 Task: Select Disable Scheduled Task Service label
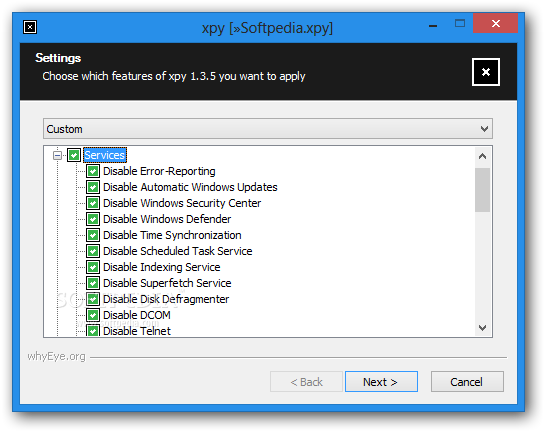[x=178, y=251]
